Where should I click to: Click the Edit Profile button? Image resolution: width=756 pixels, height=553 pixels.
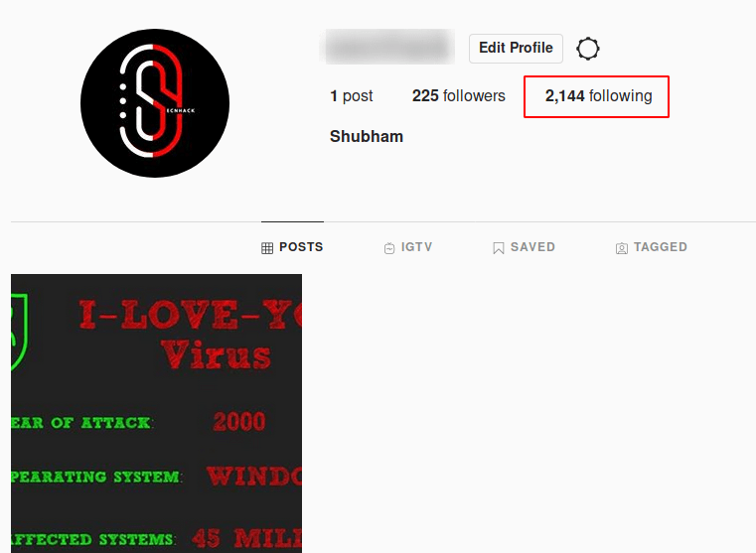516,49
